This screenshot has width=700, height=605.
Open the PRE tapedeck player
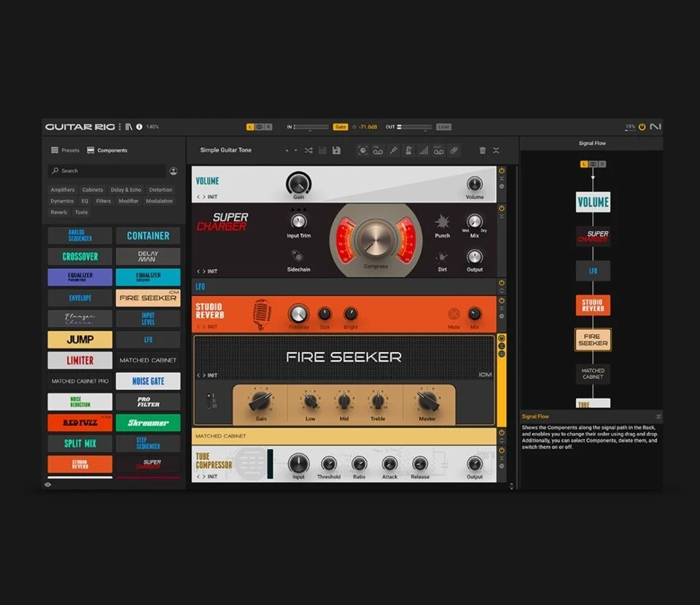pos(378,150)
